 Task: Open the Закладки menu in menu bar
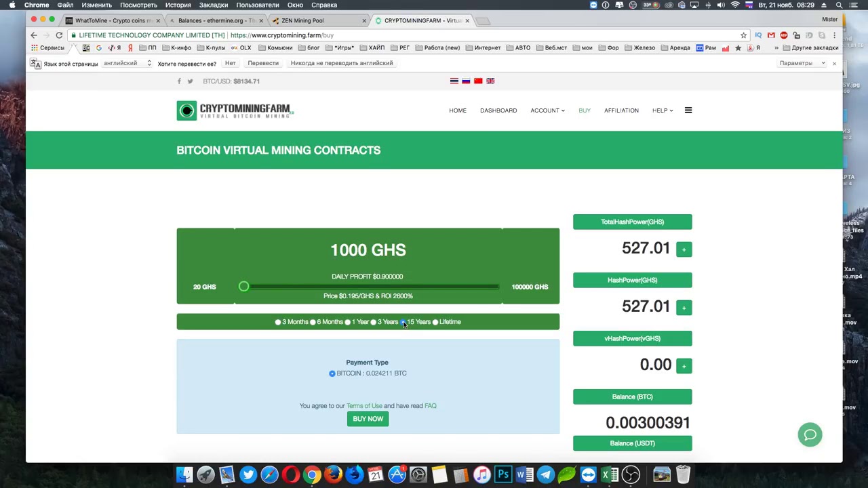213,5
